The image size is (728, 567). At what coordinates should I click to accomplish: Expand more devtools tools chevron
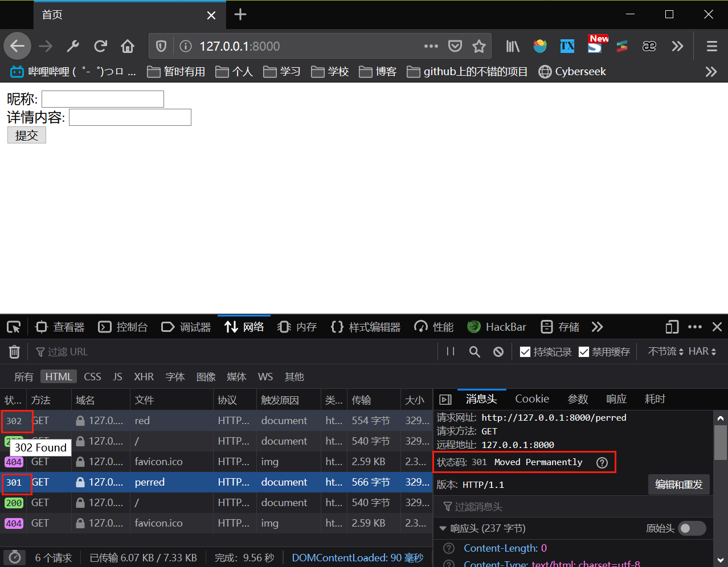[x=597, y=327]
